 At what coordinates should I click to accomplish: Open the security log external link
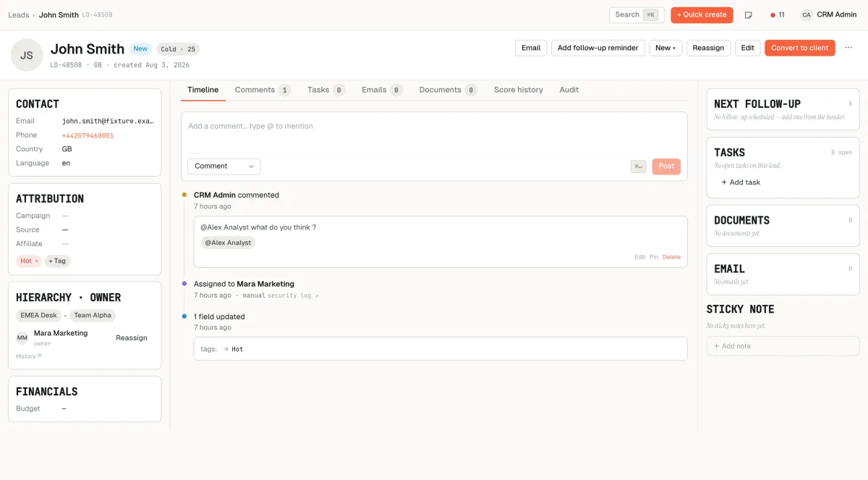pyautogui.click(x=293, y=295)
